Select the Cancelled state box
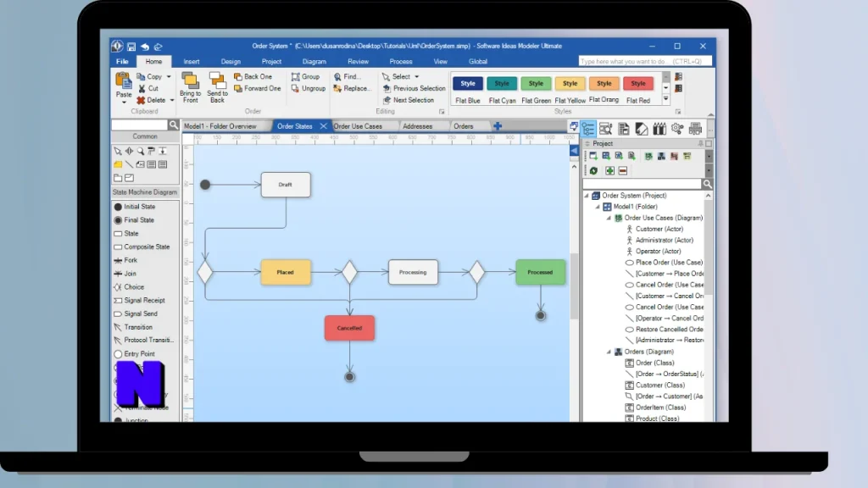This screenshot has height=488, width=868. [x=349, y=328]
